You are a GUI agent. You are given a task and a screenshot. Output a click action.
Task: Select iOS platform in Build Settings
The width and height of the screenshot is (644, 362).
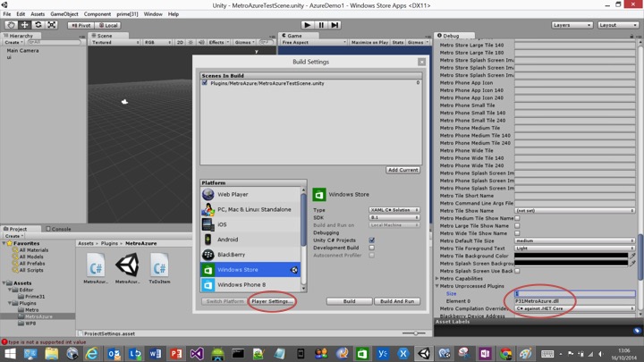point(251,224)
